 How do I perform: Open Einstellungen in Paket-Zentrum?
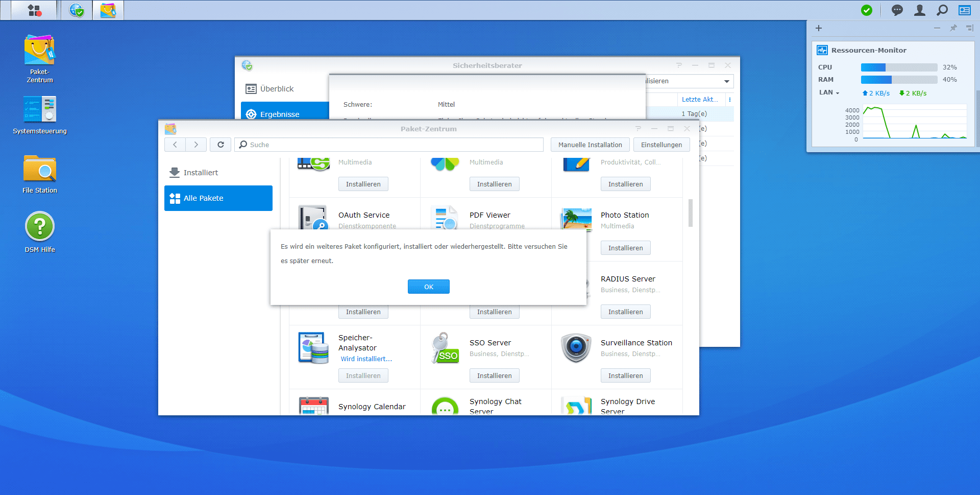(x=661, y=145)
